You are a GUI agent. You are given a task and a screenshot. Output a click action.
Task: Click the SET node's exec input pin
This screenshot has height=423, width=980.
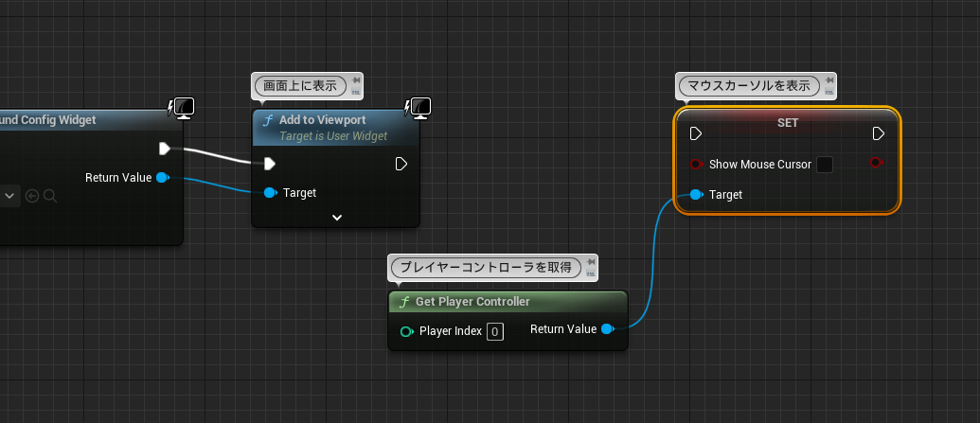(696, 133)
